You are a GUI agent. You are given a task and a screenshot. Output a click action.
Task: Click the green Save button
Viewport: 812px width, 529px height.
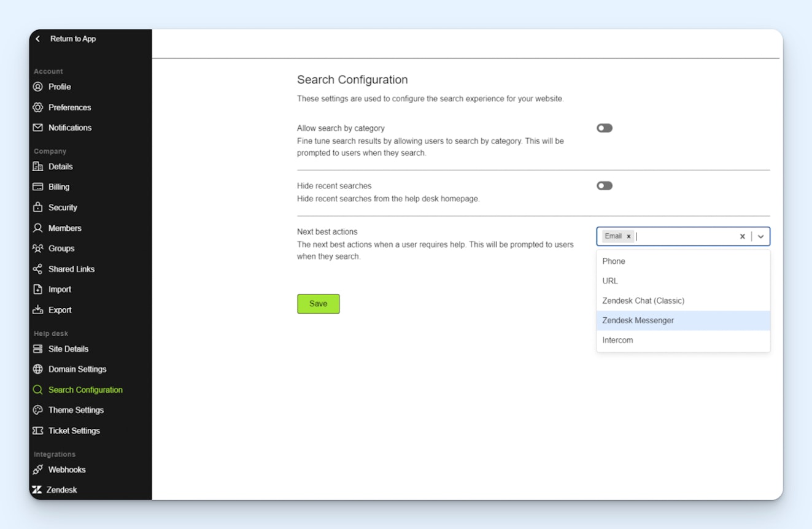coord(318,304)
